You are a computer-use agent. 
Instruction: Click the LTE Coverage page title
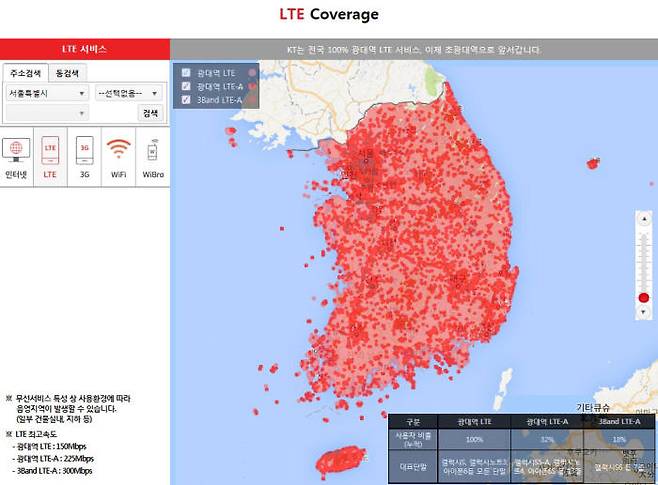pyautogui.click(x=329, y=14)
